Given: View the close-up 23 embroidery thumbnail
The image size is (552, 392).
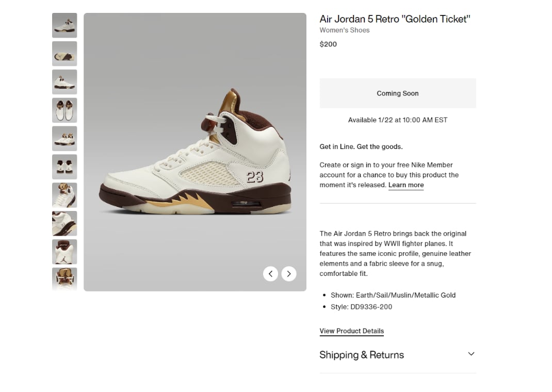Looking at the screenshot, I should click(64, 223).
